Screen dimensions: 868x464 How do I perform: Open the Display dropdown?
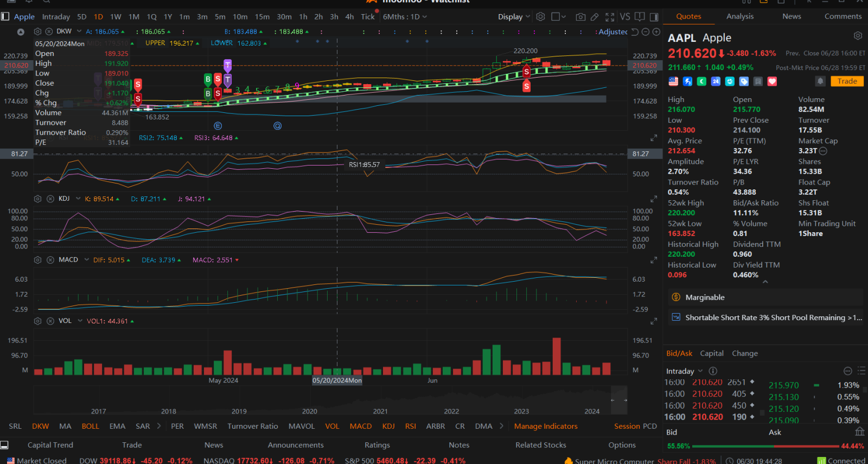[514, 17]
